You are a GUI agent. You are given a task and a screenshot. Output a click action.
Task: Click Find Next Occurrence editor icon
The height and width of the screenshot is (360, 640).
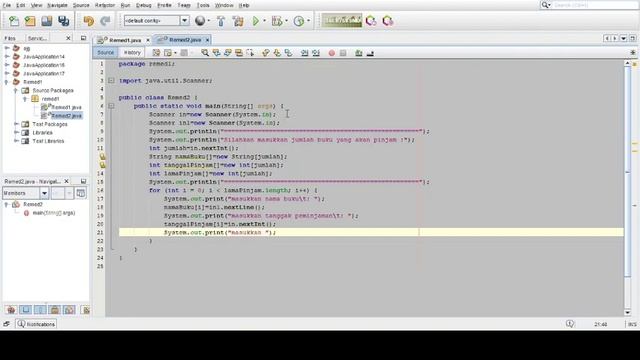[228, 53]
